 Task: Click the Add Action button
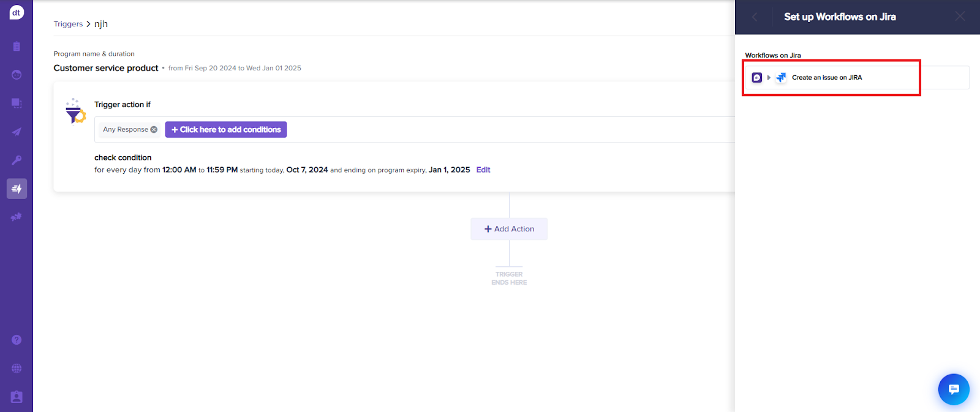click(x=509, y=229)
